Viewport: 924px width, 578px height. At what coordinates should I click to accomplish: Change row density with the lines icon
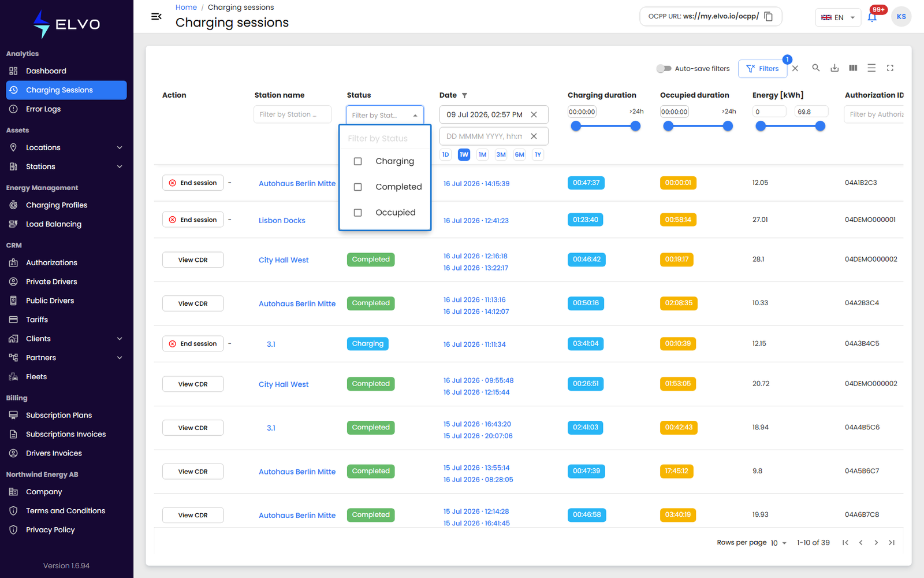871,68
